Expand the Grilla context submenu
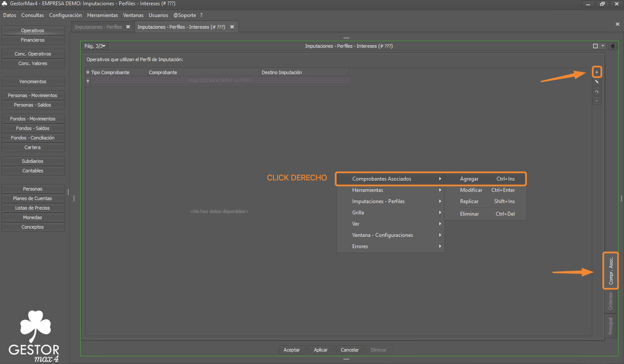Viewport: 624px width, 364px height. pos(391,213)
